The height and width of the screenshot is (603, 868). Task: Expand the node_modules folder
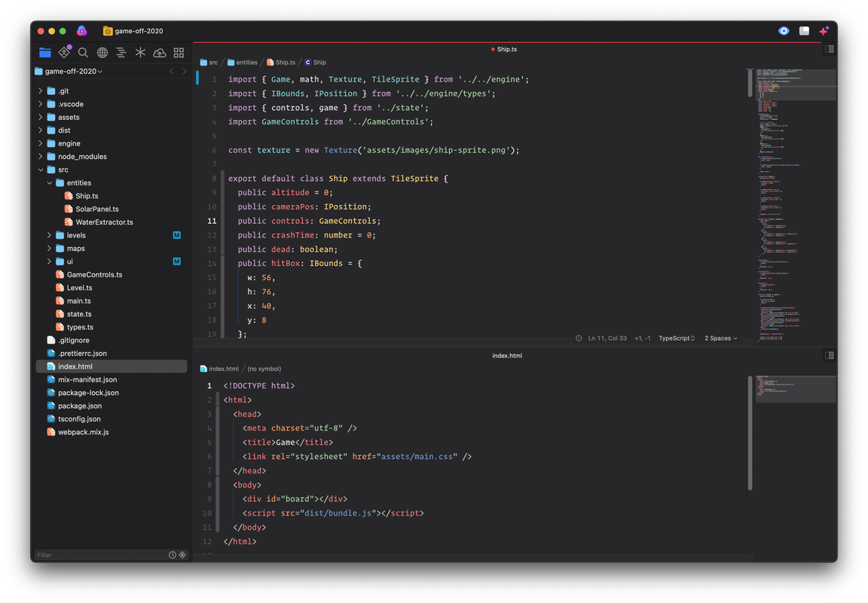tap(41, 157)
